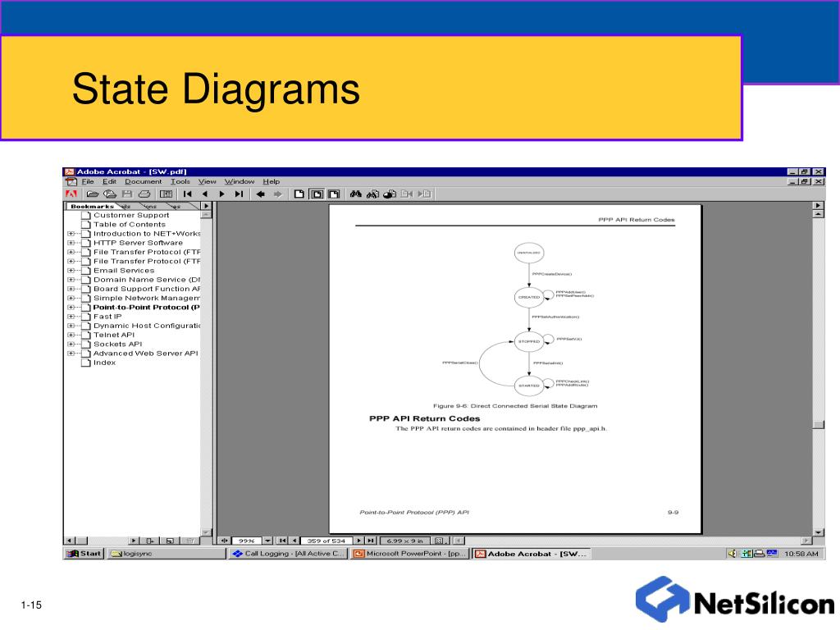The height and width of the screenshot is (630, 840).
Task: Switch to Call Logging taskbar button
Action: 289,554
